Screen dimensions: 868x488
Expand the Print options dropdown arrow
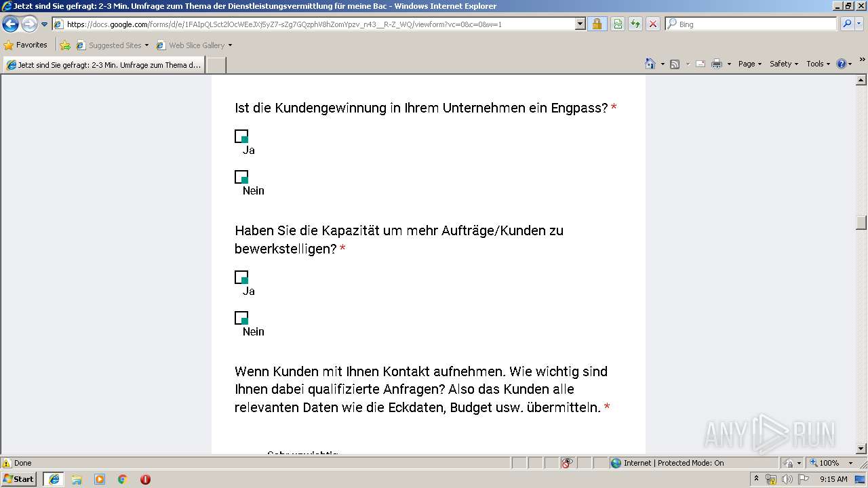tap(729, 64)
